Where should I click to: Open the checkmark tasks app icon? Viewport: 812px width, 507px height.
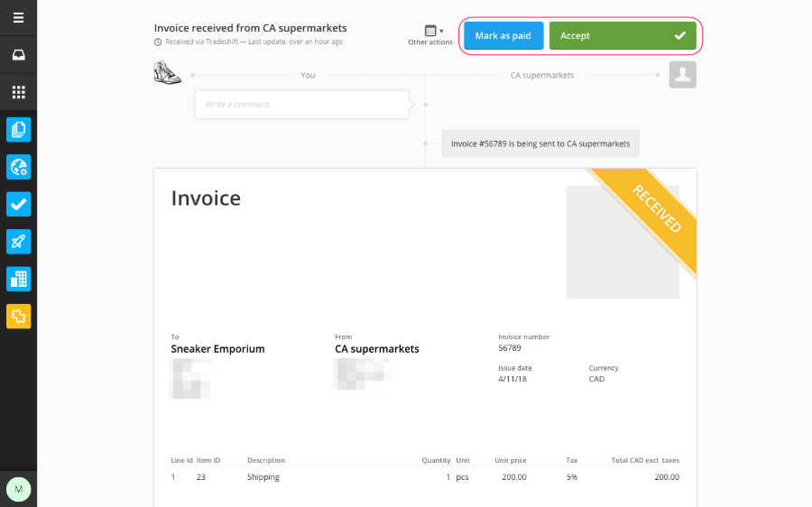pos(19,204)
